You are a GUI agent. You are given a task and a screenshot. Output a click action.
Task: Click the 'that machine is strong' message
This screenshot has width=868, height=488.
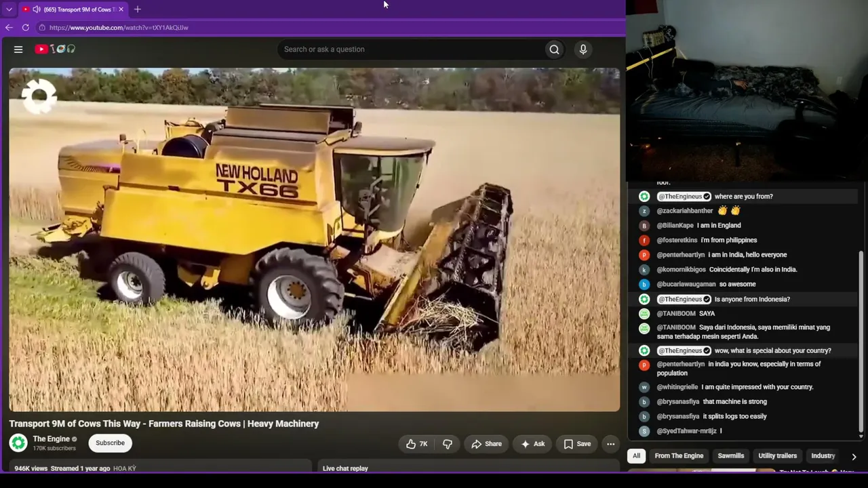pos(734,402)
